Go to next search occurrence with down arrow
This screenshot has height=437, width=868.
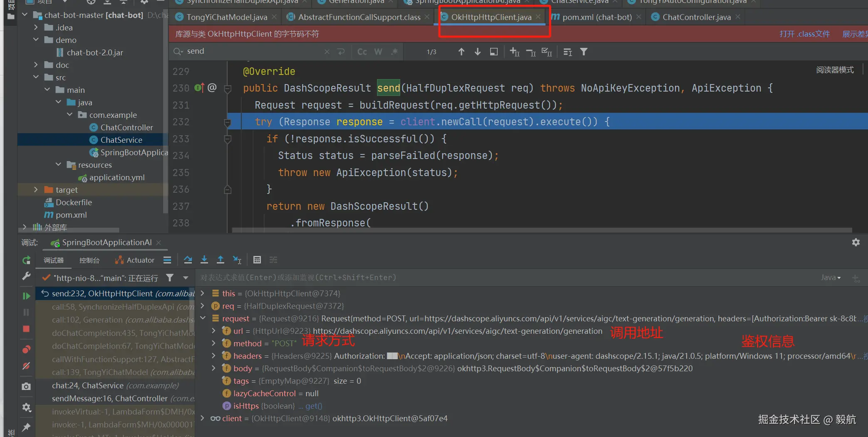click(478, 52)
